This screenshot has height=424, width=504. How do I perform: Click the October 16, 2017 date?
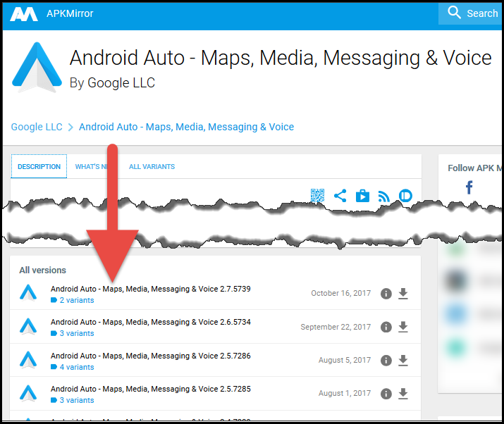click(340, 293)
